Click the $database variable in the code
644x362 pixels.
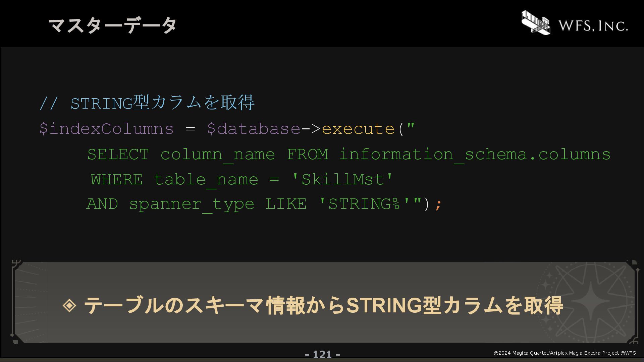pos(254,129)
